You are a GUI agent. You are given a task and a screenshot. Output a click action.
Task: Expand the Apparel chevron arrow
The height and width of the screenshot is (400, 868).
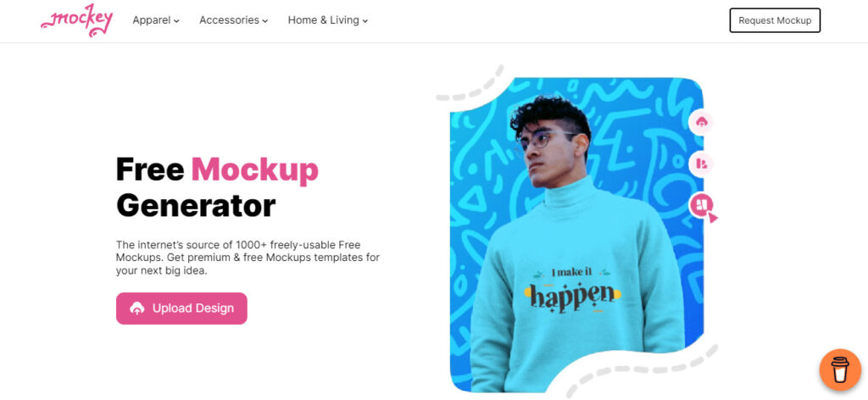point(176,21)
